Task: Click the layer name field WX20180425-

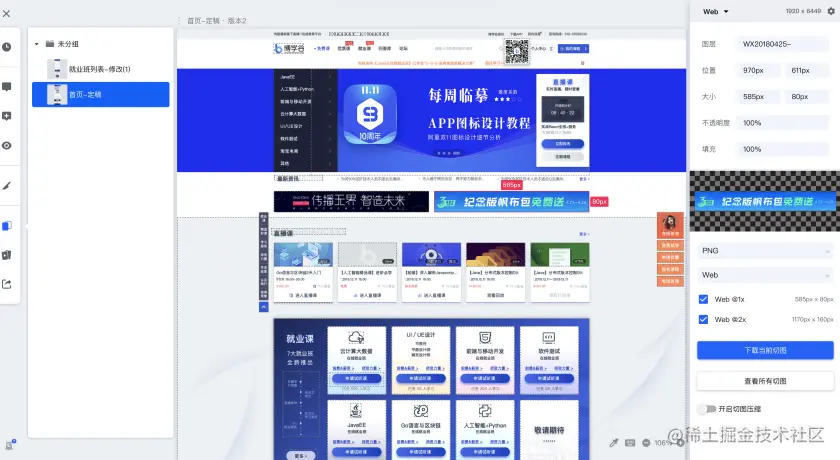Action: (782, 44)
